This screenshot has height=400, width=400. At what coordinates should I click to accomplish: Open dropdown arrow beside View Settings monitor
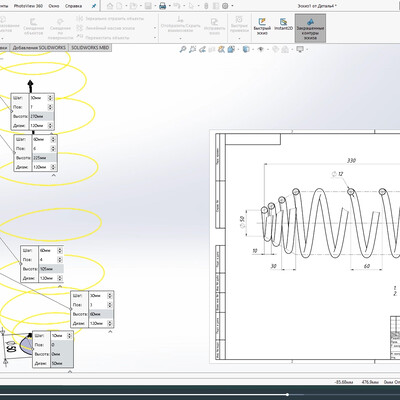[x=307, y=50]
